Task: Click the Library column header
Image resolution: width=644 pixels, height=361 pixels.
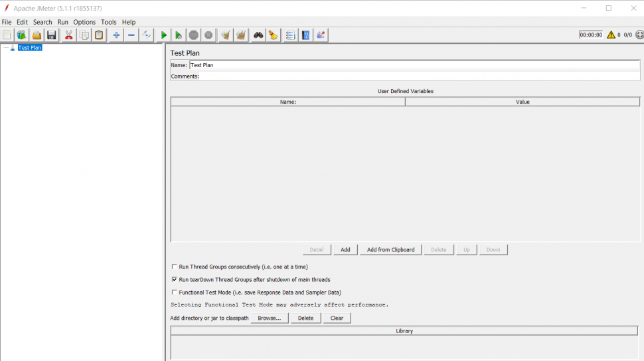Action: [x=404, y=330]
